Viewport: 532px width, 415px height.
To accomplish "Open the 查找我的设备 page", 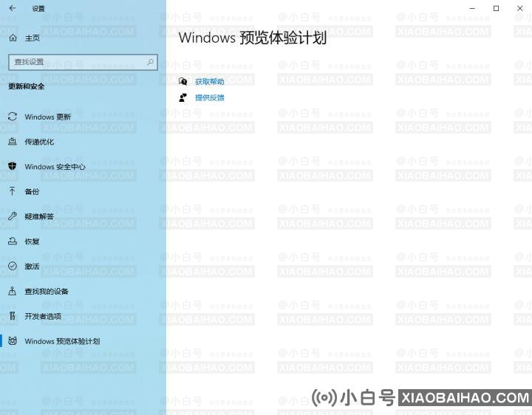I will click(47, 291).
